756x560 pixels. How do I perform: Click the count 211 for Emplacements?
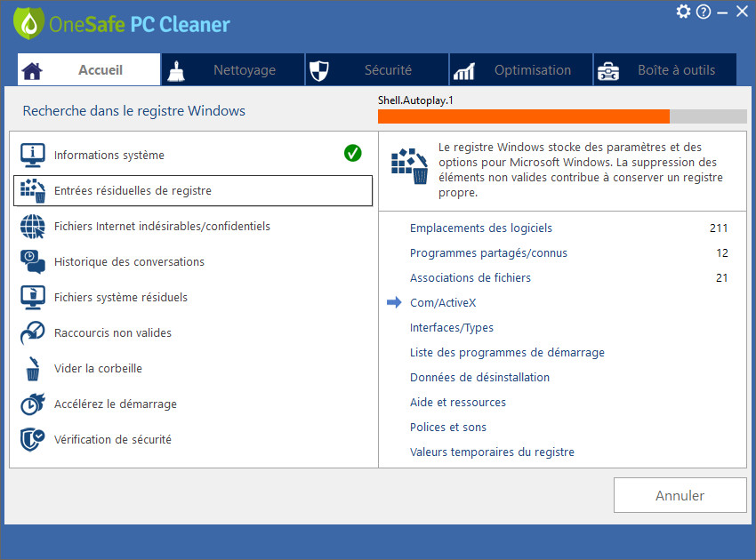tap(719, 228)
